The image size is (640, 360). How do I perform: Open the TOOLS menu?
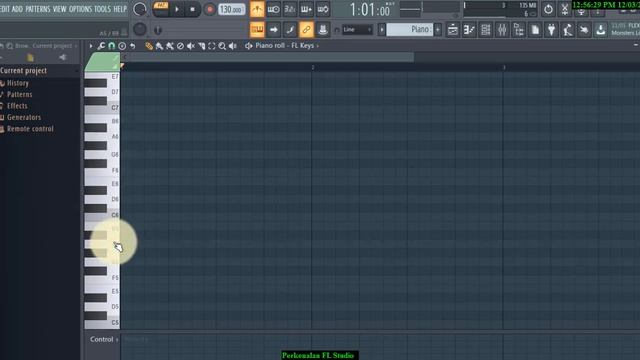tap(102, 9)
